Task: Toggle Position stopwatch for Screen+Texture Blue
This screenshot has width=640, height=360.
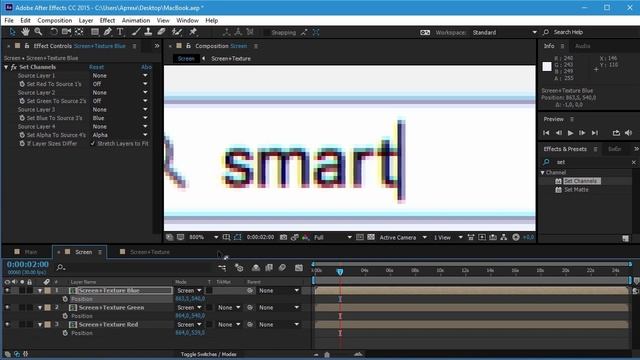Action: click(x=65, y=299)
